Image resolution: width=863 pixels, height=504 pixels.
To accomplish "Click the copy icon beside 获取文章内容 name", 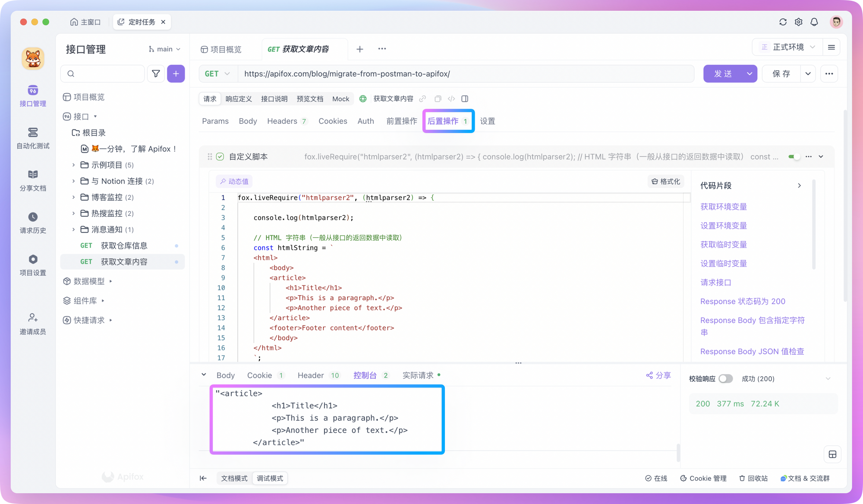I will pos(438,99).
